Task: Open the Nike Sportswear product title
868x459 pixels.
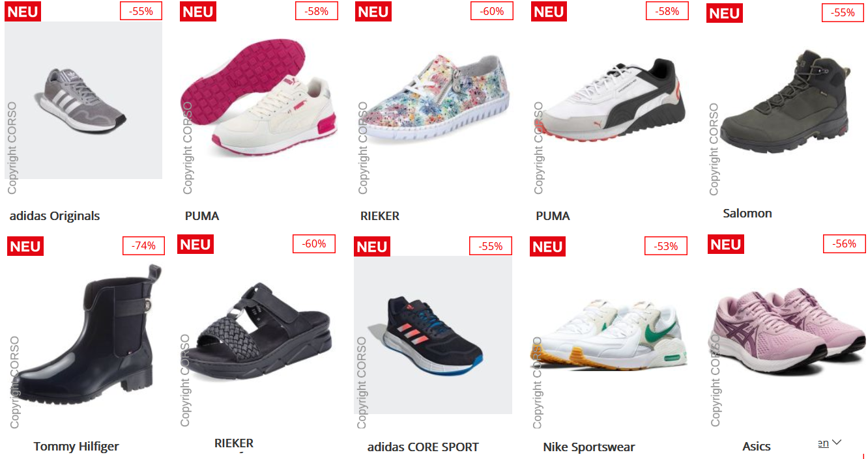Action: point(589,447)
